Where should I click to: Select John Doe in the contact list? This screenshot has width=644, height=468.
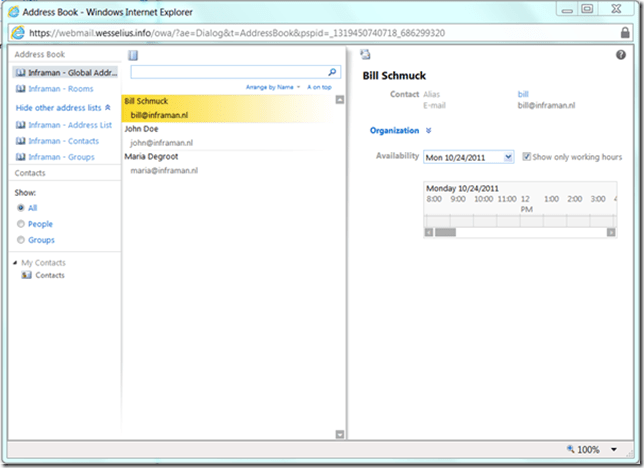tap(142, 128)
